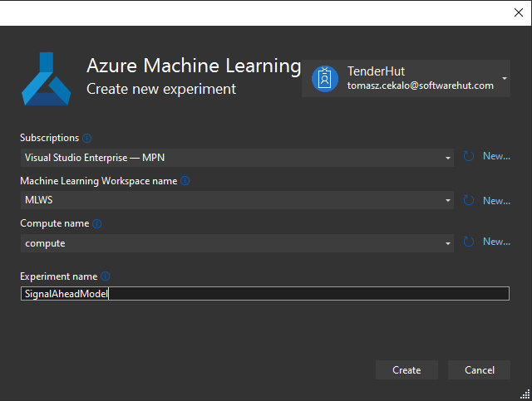Click the TenderHut account badge icon
The height and width of the screenshot is (401, 532).
325,79
